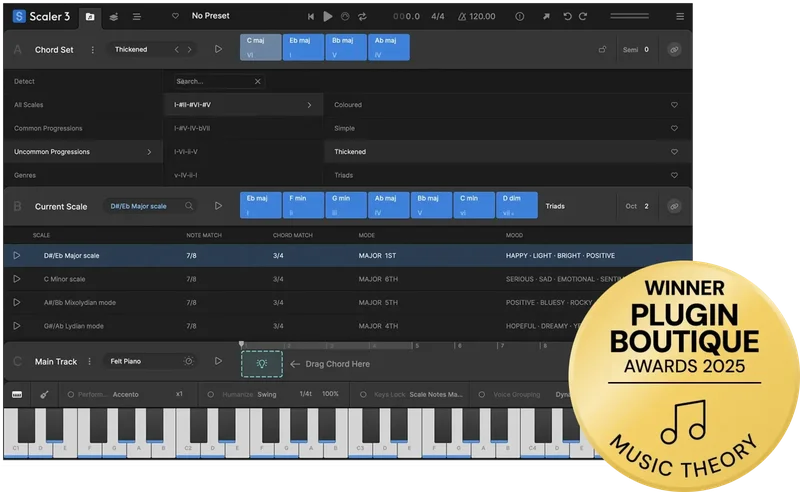
Task: Expand Uncommon Progressions chevron
Action: [149, 152]
